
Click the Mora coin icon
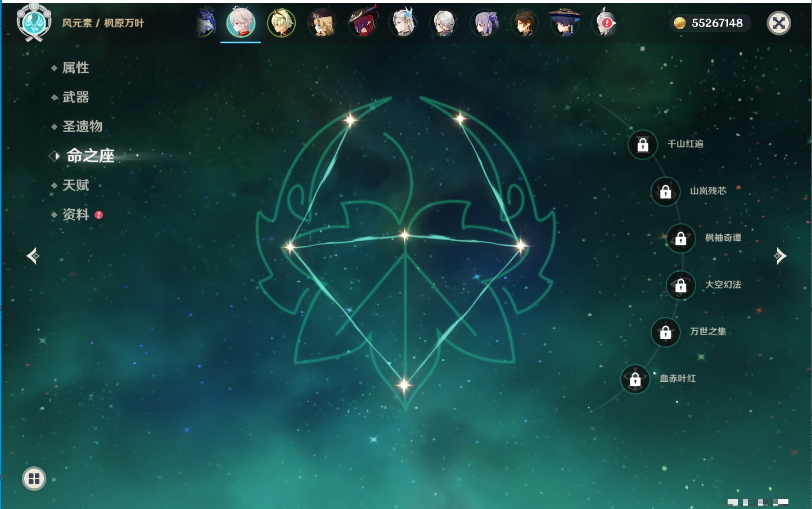point(680,23)
